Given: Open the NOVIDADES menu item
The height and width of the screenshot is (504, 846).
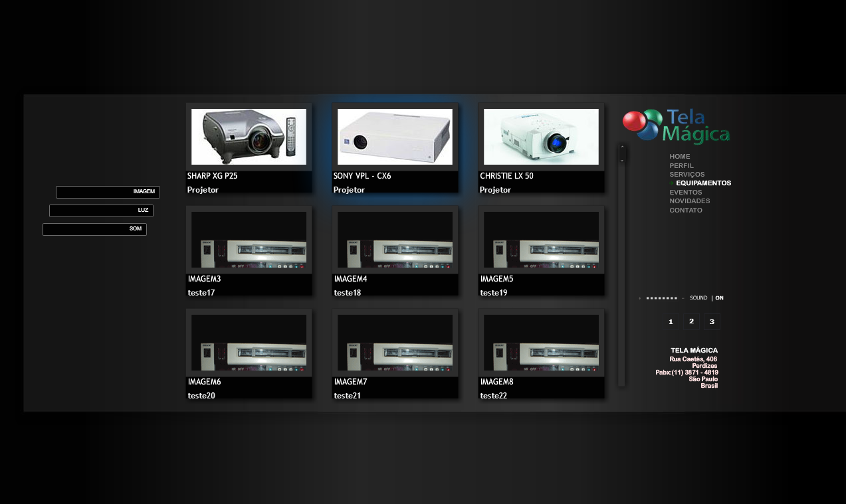Looking at the screenshot, I should tap(690, 201).
